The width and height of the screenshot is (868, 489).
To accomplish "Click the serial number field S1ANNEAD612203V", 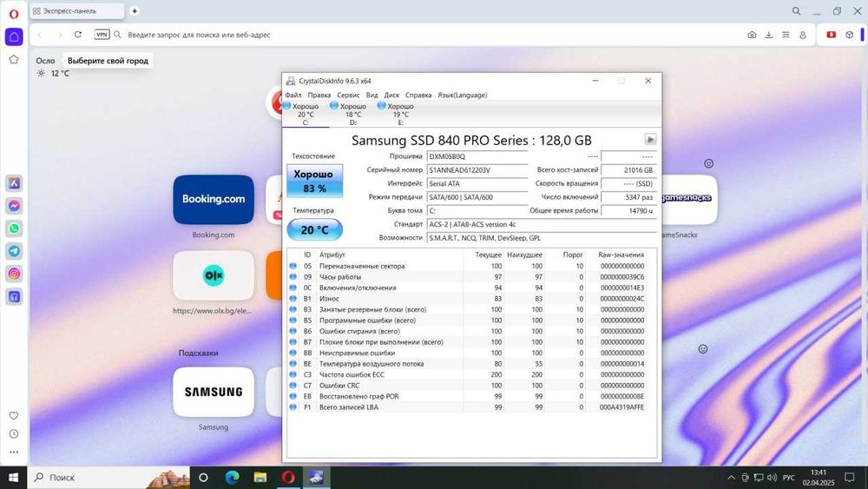I will pyautogui.click(x=477, y=170).
